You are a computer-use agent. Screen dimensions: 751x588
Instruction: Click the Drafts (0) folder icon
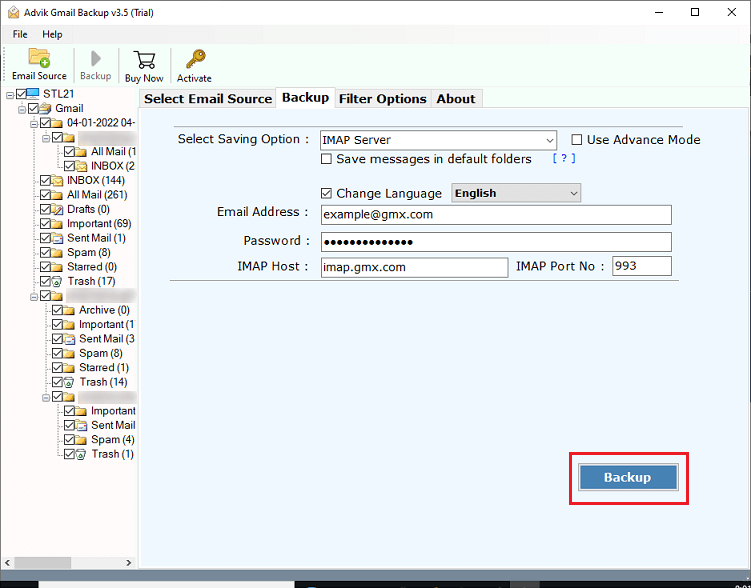[57, 209]
